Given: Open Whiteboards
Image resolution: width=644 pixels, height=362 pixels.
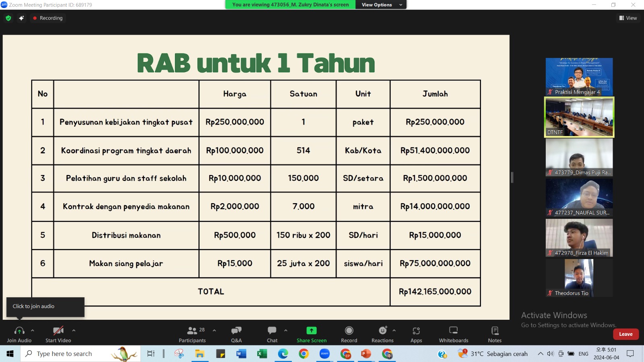Looking at the screenshot, I should click(454, 334).
